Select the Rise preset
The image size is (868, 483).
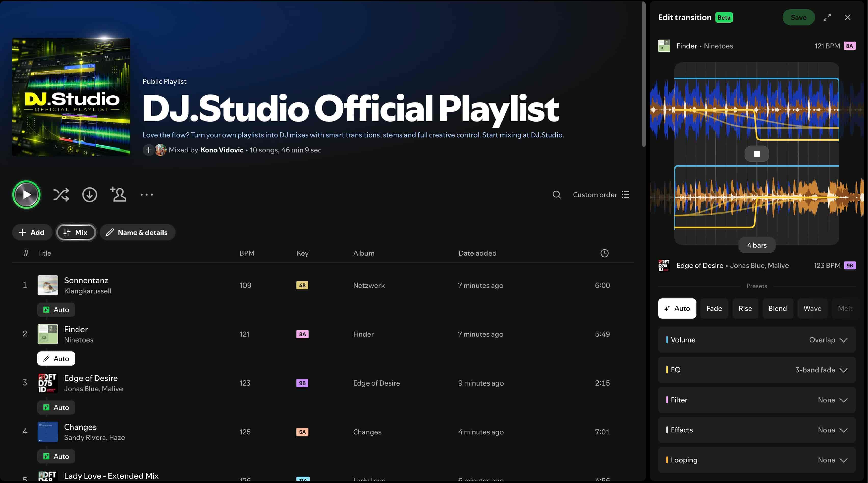(745, 308)
